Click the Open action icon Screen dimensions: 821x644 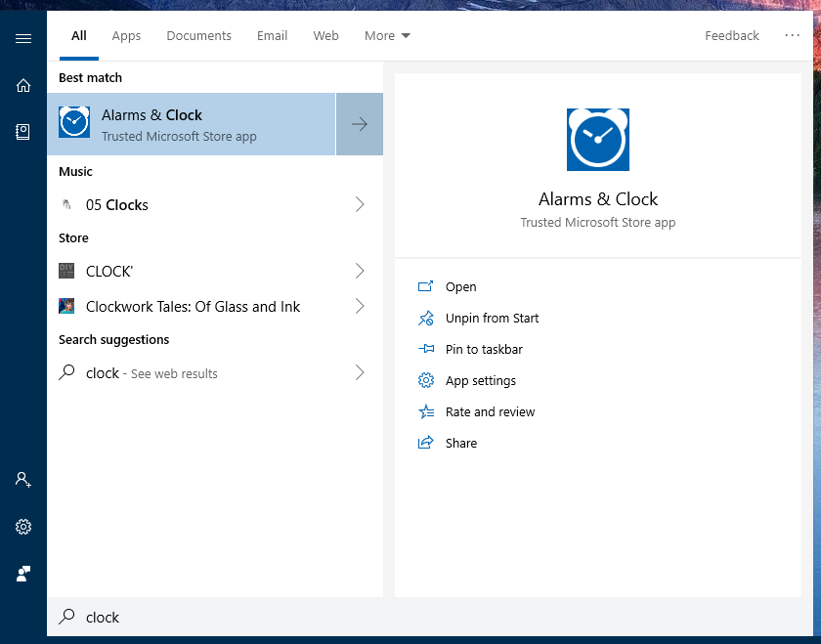click(426, 286)
